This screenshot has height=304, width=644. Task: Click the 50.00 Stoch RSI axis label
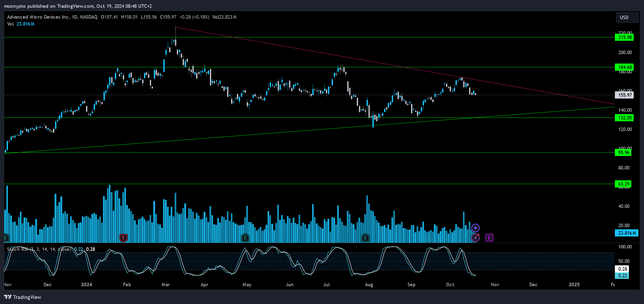click(x=624, y=261)
